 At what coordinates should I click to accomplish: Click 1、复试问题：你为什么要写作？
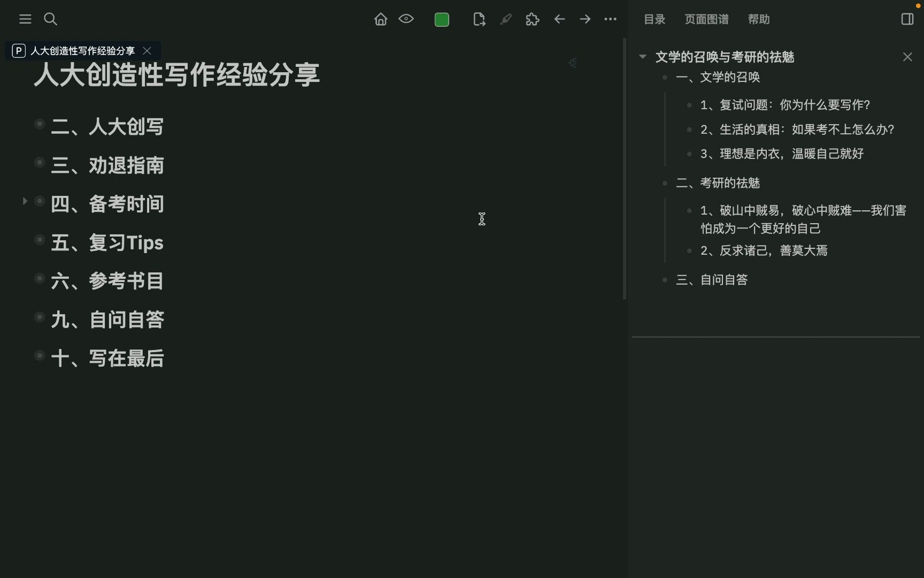point(786,105)
